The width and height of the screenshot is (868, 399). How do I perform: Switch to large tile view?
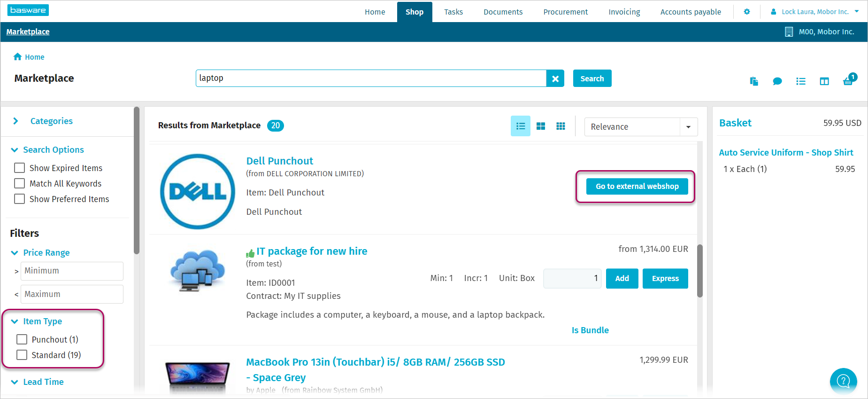click(541, 126)
